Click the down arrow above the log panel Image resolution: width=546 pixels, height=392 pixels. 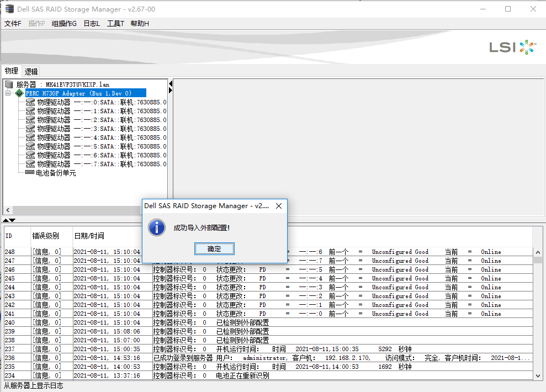pyautogui.click(x=12, y=220)
